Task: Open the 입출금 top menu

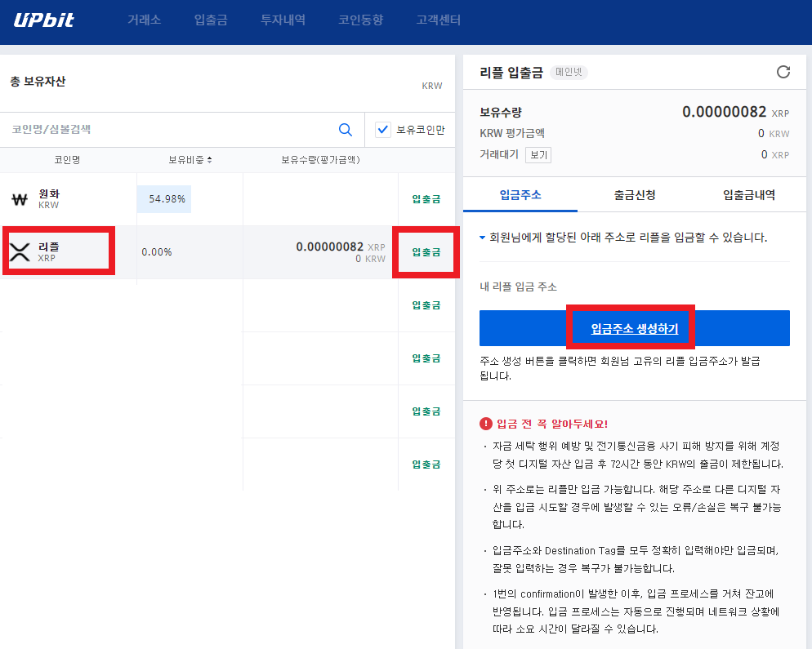Action: pos(211,20)
